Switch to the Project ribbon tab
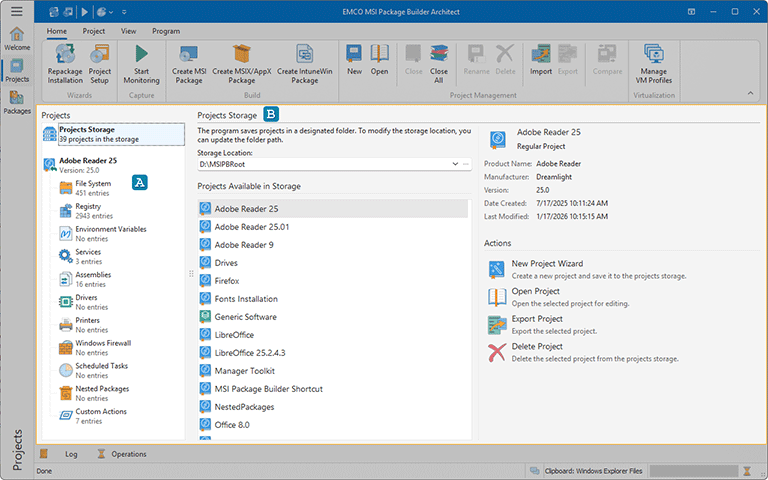This screenshot has height=480, width=768. pyautogui.click(x=94, y=31)
